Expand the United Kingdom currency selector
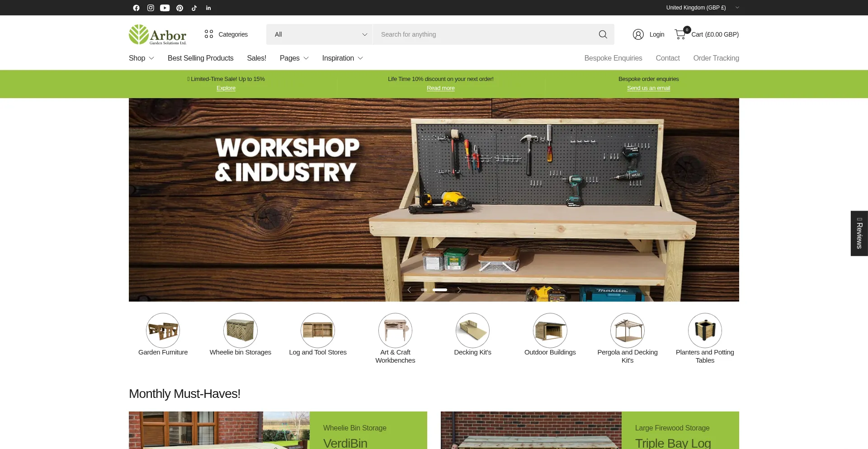 pyautogui.click(x=702, y=8)
